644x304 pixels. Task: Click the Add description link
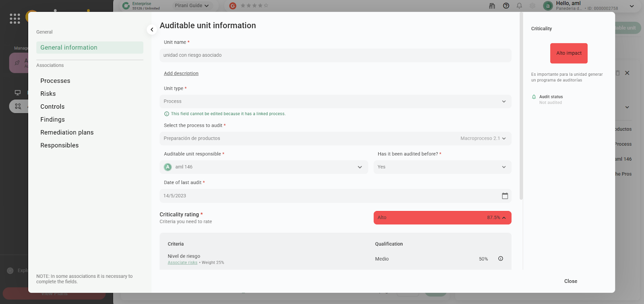181,73
